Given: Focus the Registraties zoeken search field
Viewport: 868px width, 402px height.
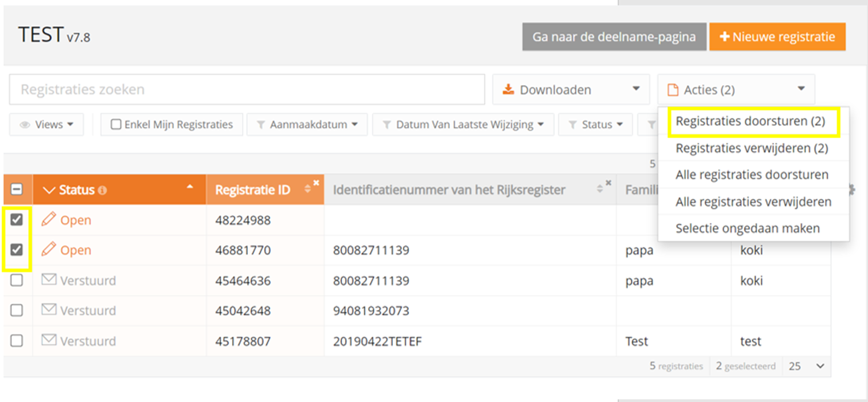Looking at the screenshot, I should [247, 90].
